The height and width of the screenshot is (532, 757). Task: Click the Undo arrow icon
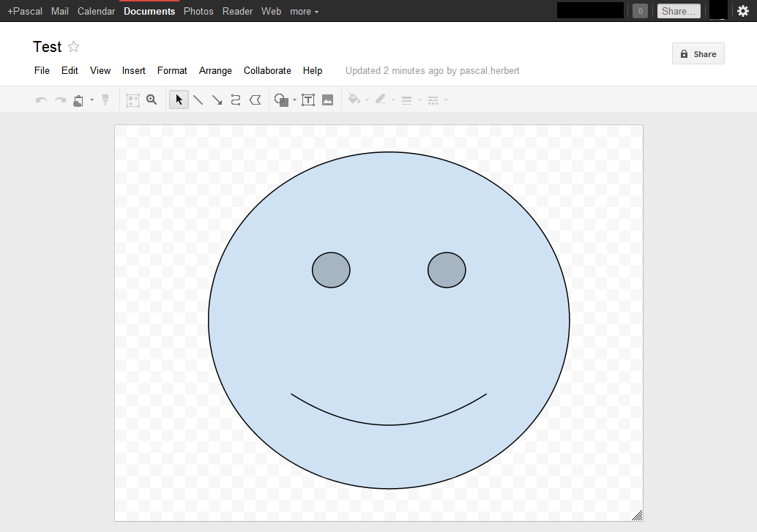click(x=41, y=100)
